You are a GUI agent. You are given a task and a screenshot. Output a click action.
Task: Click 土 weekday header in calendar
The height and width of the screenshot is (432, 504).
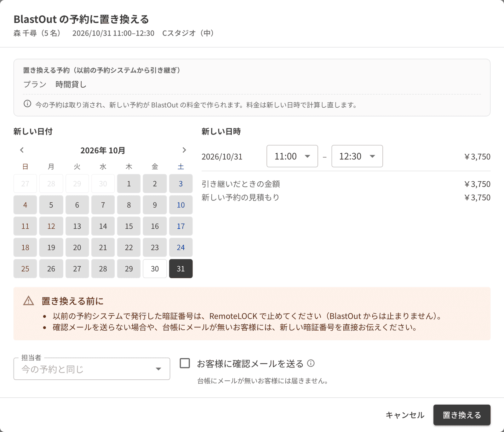point(181,167)
